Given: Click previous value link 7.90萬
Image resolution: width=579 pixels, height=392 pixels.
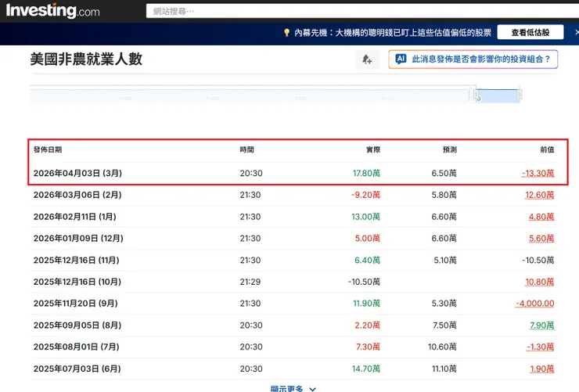Looking at the screenshot, I should (542, 325).
